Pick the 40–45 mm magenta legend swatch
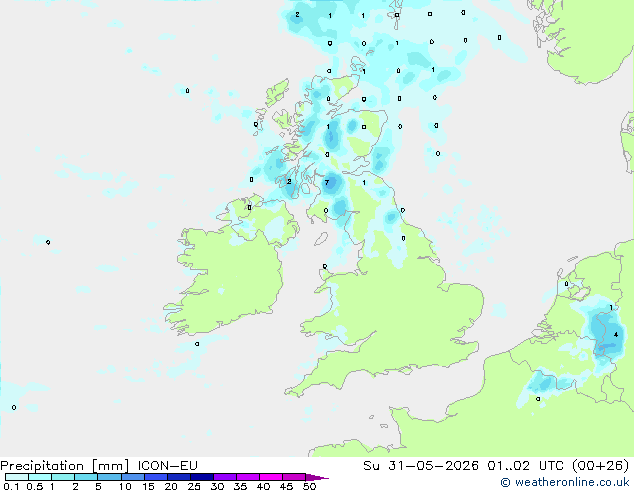The width and height of the screenshot is (634, 490). click(x=271, y=477)
